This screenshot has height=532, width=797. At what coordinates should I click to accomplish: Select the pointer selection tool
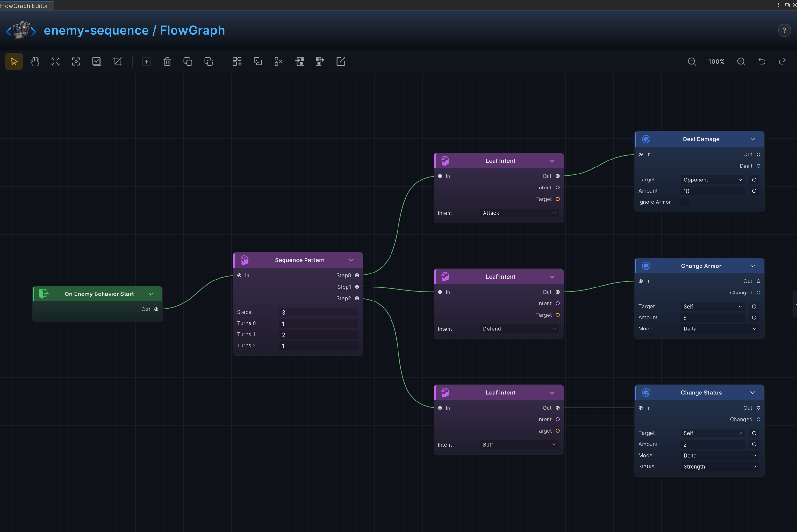[x=14, y=61]
